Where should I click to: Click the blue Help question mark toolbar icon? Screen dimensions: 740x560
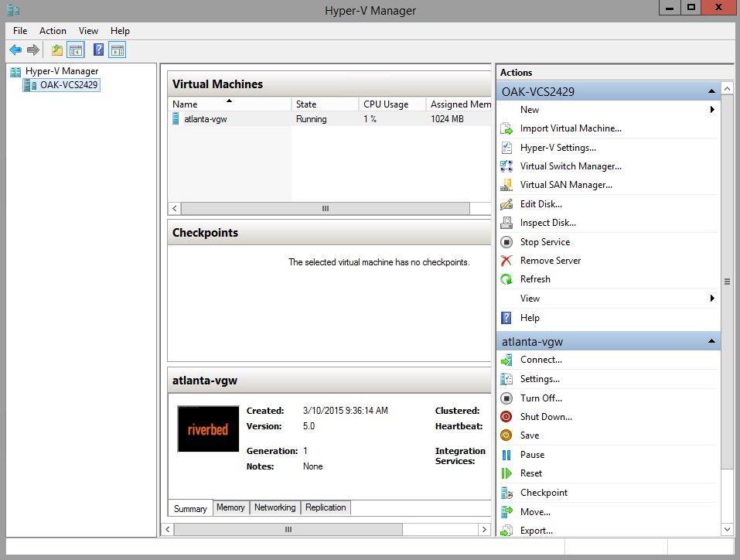click(x=99, y=50)
